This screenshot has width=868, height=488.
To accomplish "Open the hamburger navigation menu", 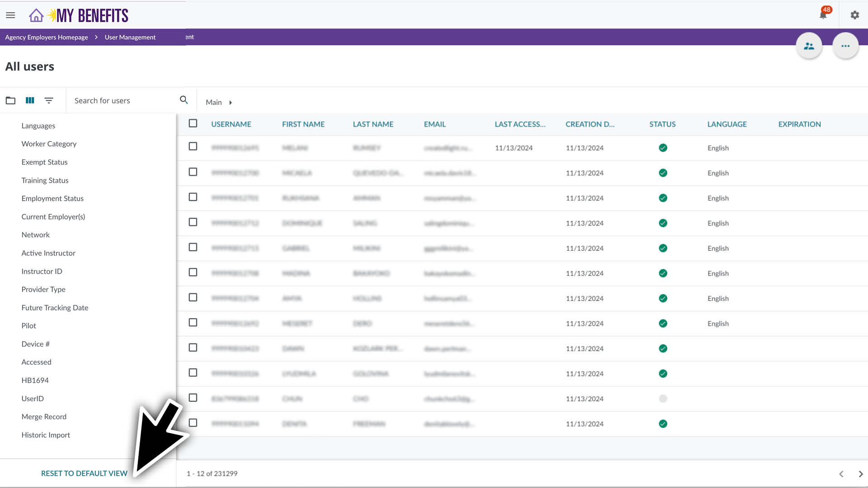I will [10, 15].
